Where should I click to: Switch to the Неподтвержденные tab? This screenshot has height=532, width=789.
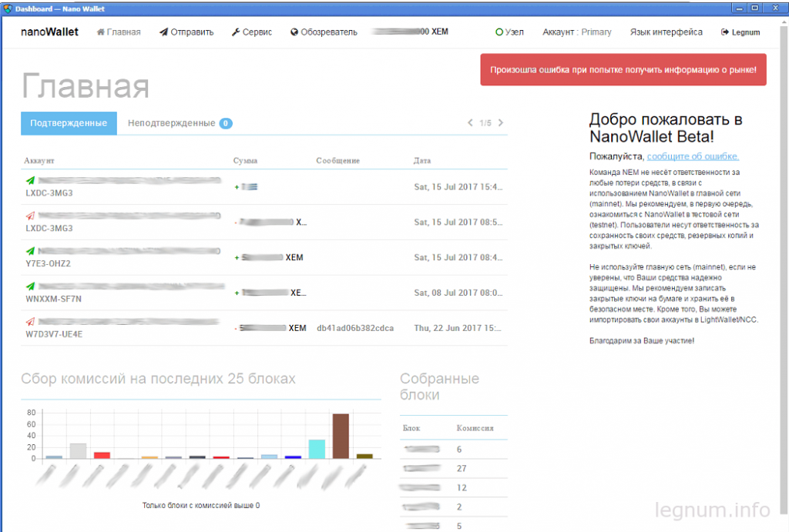pos(180,123)
